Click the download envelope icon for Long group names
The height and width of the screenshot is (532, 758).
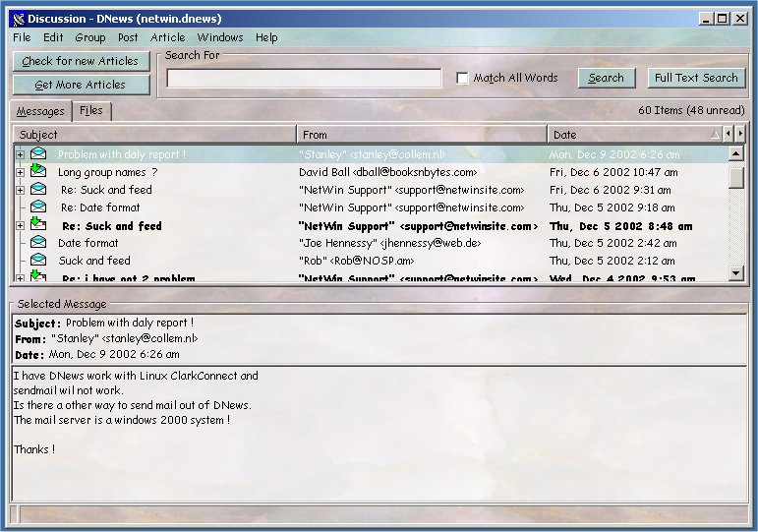(x=38, y=171)
